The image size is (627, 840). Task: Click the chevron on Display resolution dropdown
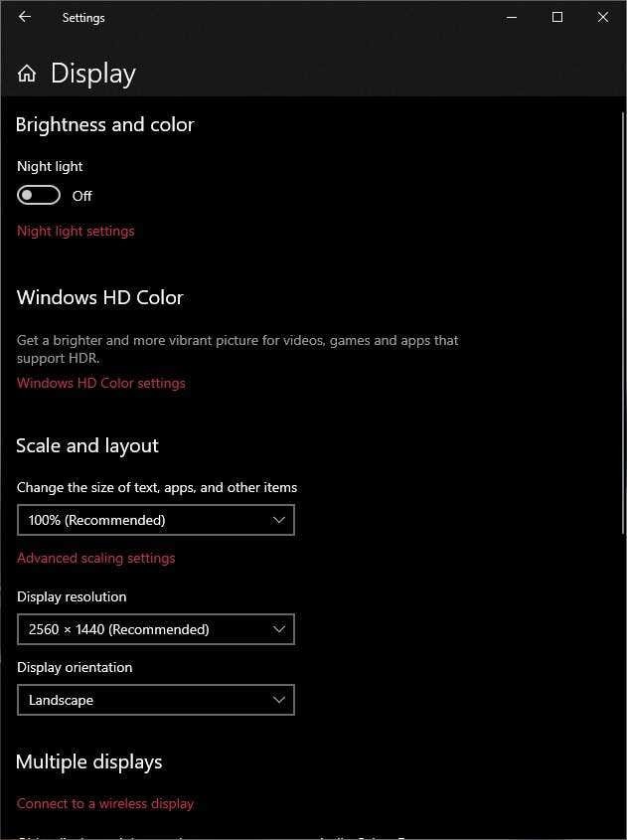pos(279,628)
